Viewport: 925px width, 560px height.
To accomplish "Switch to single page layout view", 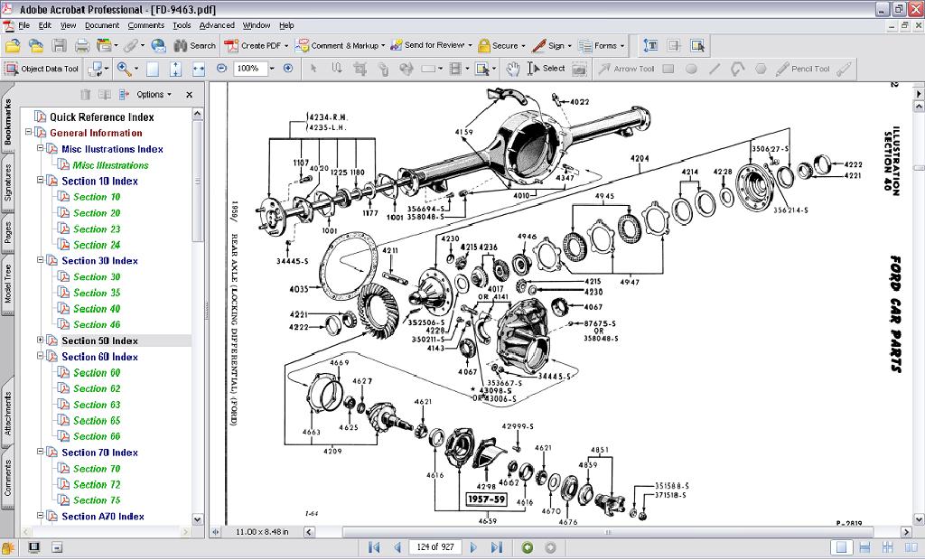I will pos(842,547).
